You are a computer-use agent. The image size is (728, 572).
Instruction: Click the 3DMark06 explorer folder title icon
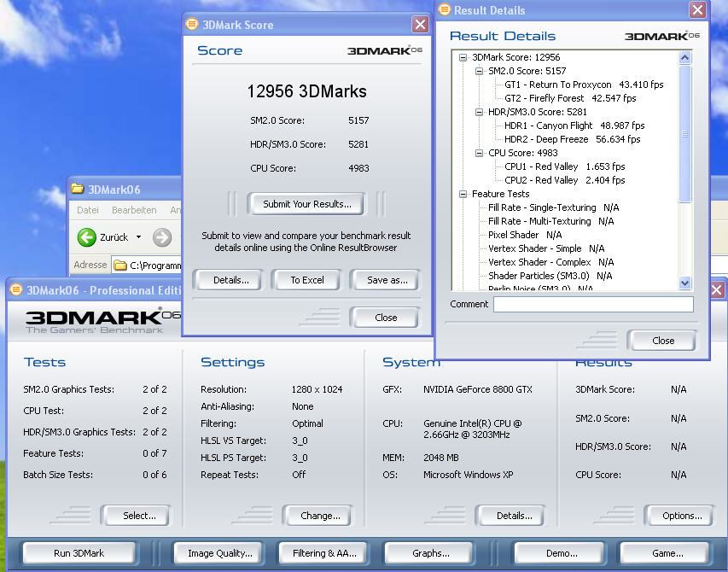point(77,189)
